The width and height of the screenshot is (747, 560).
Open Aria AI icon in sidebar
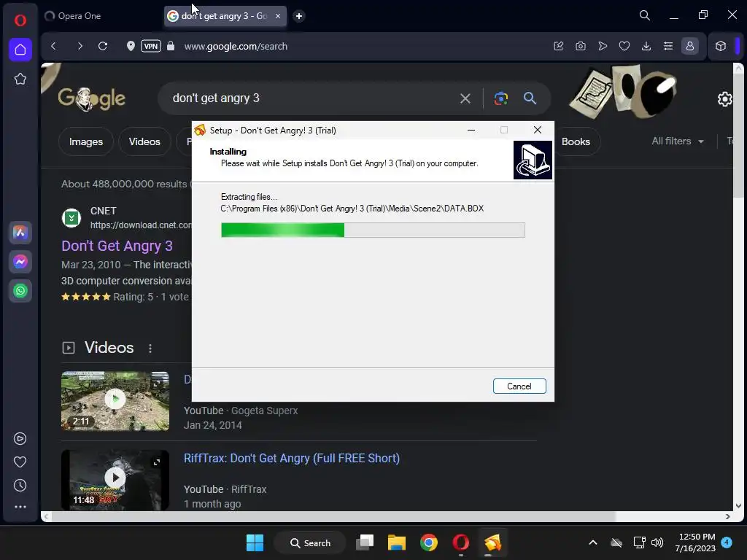[x=20, y=233]
